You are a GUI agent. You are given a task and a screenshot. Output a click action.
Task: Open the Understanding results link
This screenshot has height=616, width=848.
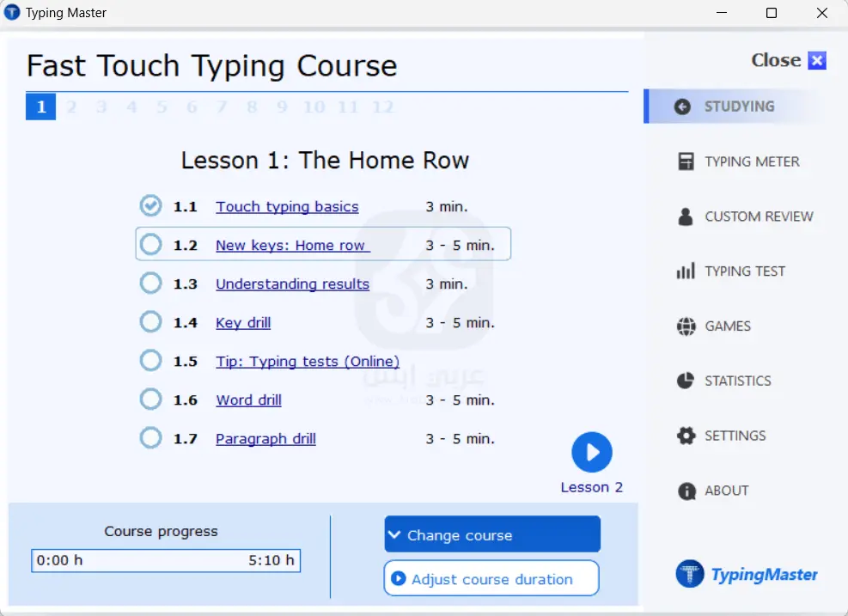pyautogui.click(x=292, y=284)
